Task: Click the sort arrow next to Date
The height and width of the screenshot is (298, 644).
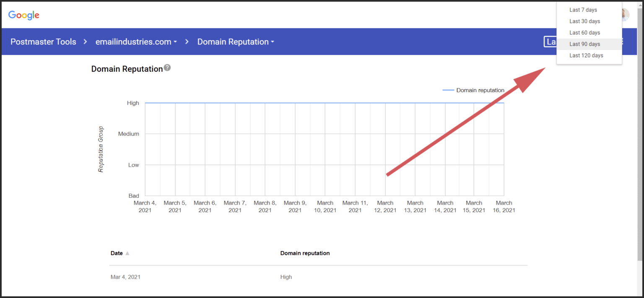Action: 127,253
